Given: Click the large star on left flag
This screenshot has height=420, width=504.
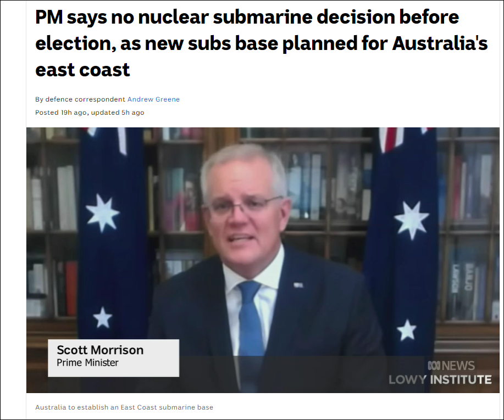Looking at the screenshot, I should coord(103,212).
